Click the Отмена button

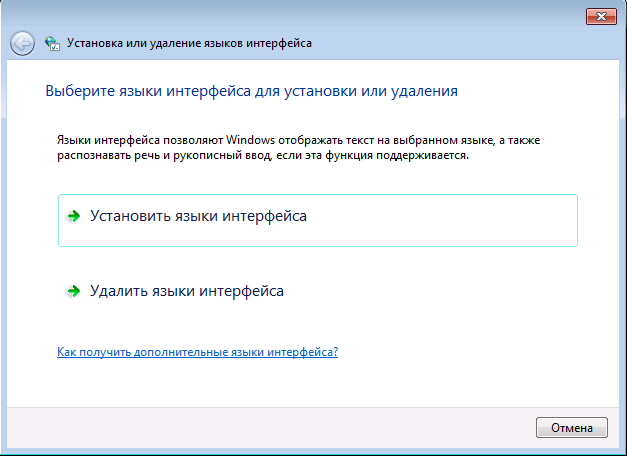pos(572,428)
